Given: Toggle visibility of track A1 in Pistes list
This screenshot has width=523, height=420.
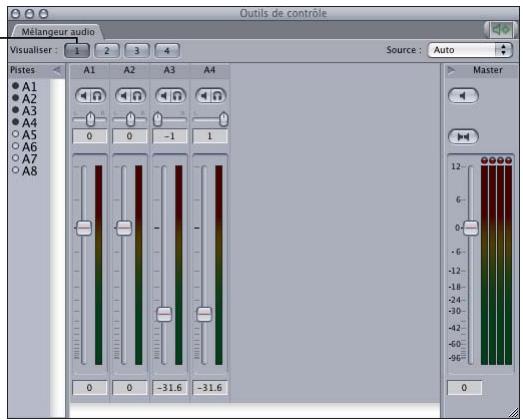Looking at the screenshot, I should pos(15,86).
